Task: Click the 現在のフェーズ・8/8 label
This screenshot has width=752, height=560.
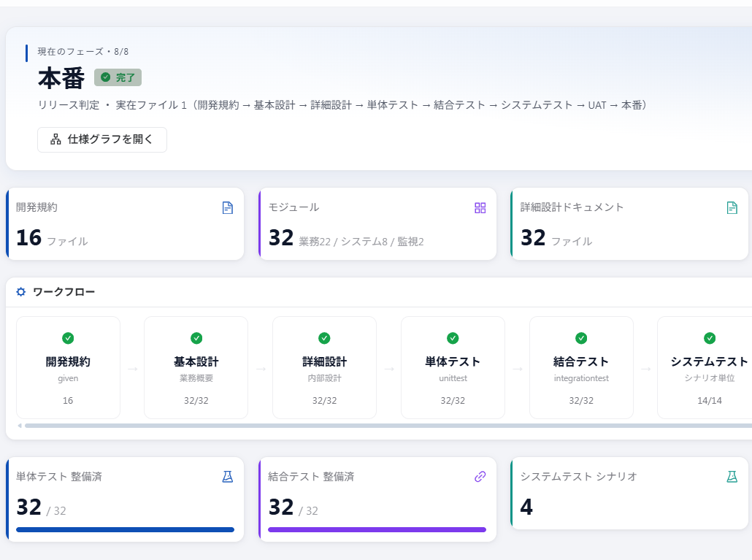Action: (83, 52)
